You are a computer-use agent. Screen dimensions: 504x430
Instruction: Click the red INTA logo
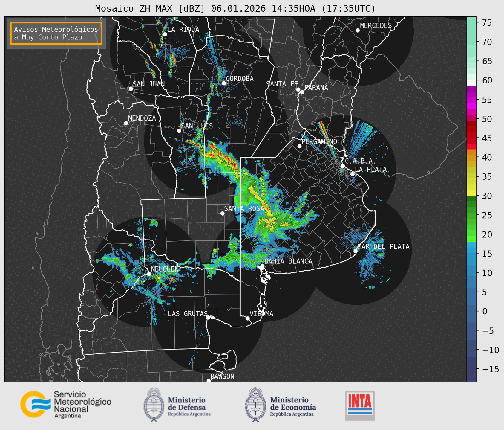point(360,405)
